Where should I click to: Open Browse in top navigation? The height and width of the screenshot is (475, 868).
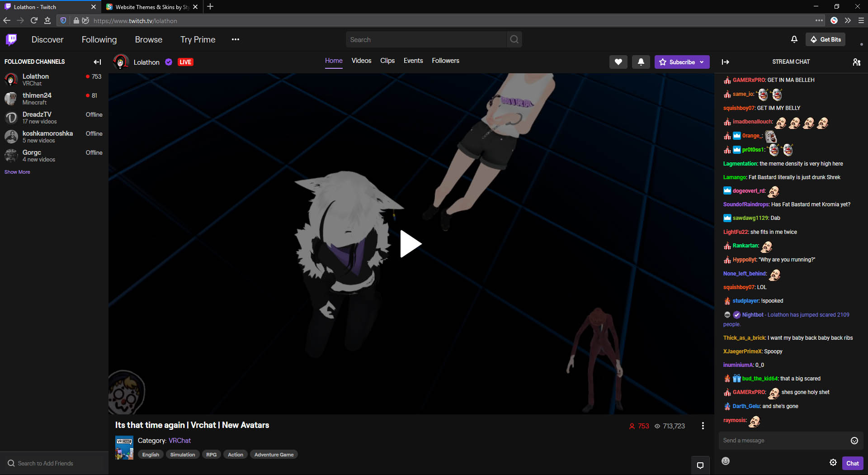(x=148, y=40)
